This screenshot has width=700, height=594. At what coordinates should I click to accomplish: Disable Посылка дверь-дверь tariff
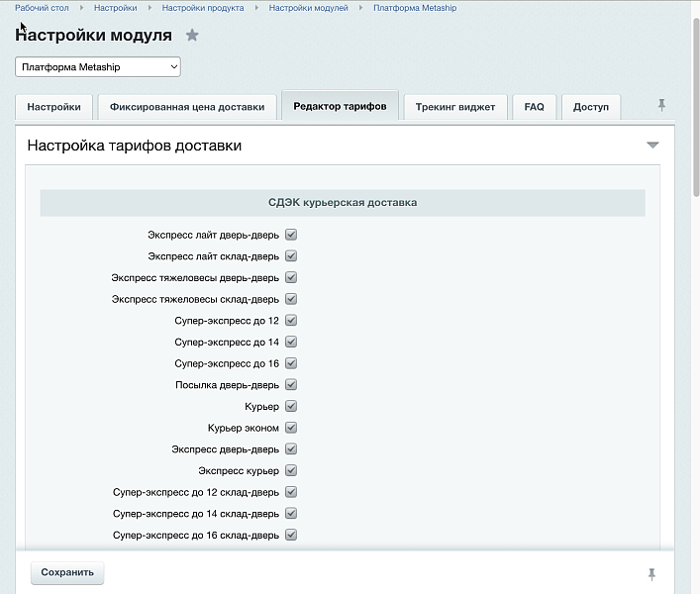[x=291, y=385]
